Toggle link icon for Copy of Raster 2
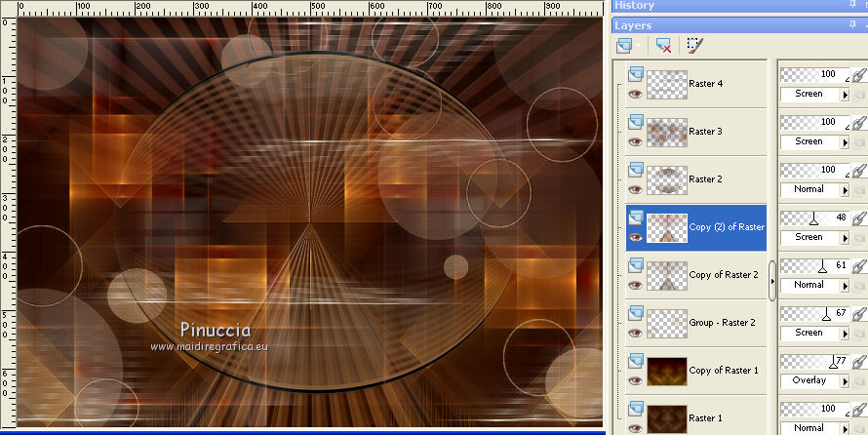The image size is (868, 435). [x=859, y=265]
